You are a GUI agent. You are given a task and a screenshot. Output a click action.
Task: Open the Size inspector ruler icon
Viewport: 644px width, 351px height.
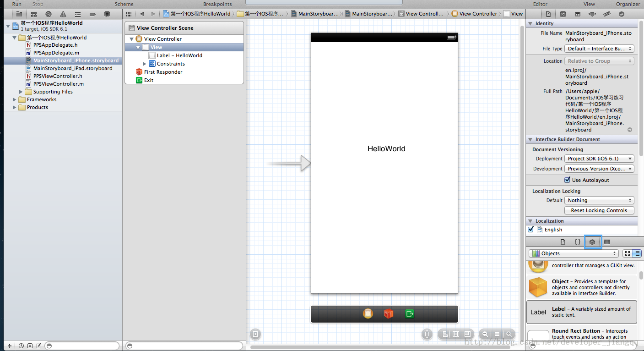tap(606, 14)
